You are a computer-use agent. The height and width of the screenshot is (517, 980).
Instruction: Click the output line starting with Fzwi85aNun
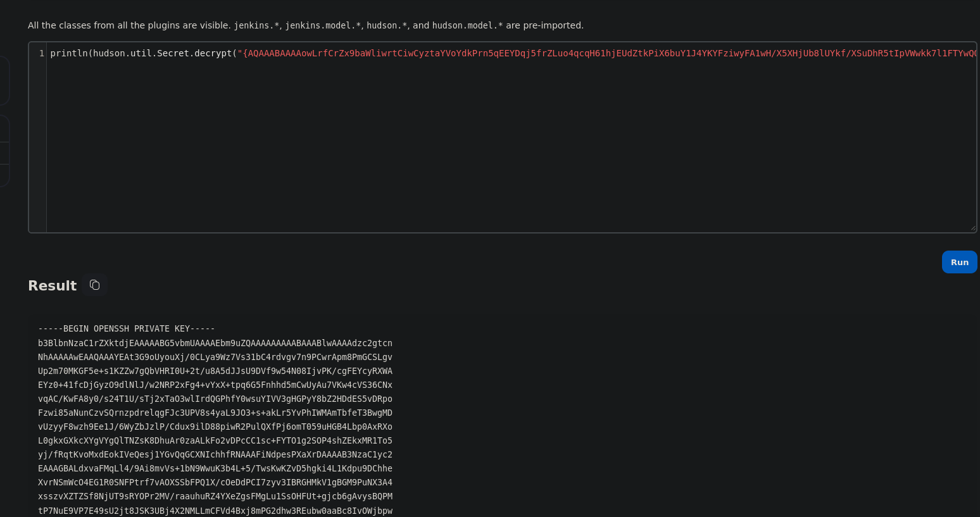coord(215,413)
